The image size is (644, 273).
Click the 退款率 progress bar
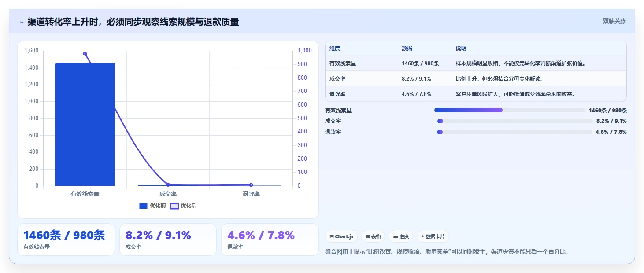(514, 132)
